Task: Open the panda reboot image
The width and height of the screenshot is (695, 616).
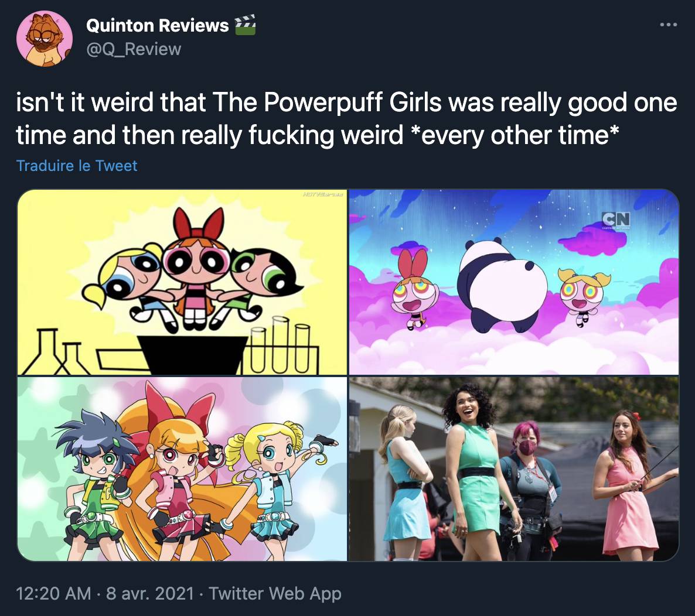Action: [514, 282]
